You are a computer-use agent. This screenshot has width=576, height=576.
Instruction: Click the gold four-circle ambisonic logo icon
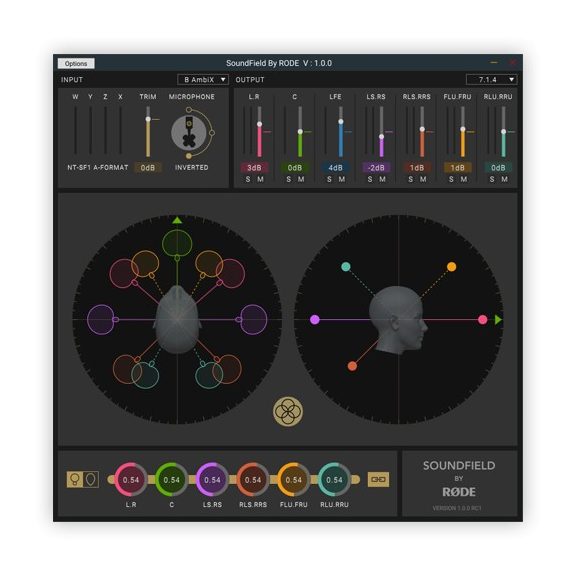[x=288, y=411]
